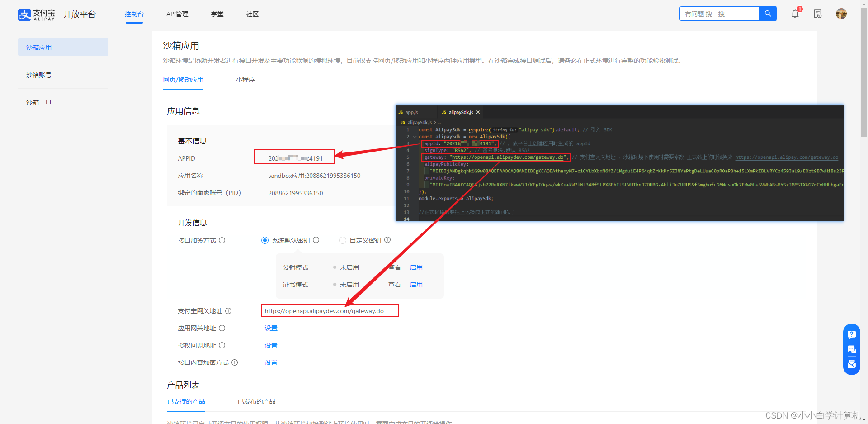Click 启用 for 证书模式
868x424 pixels.
pyautogui.click(x=416, y=285)
